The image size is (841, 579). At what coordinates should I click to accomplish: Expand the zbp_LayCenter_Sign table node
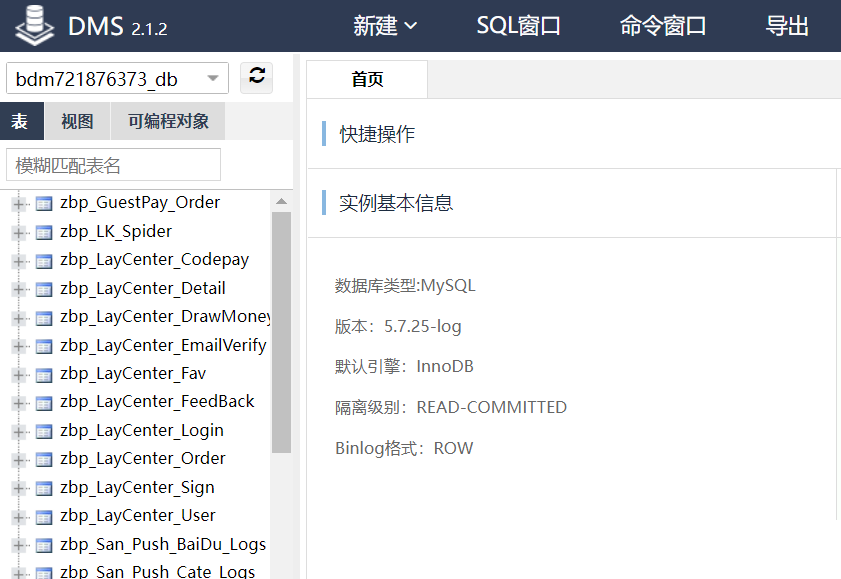(x=18, y=488)
